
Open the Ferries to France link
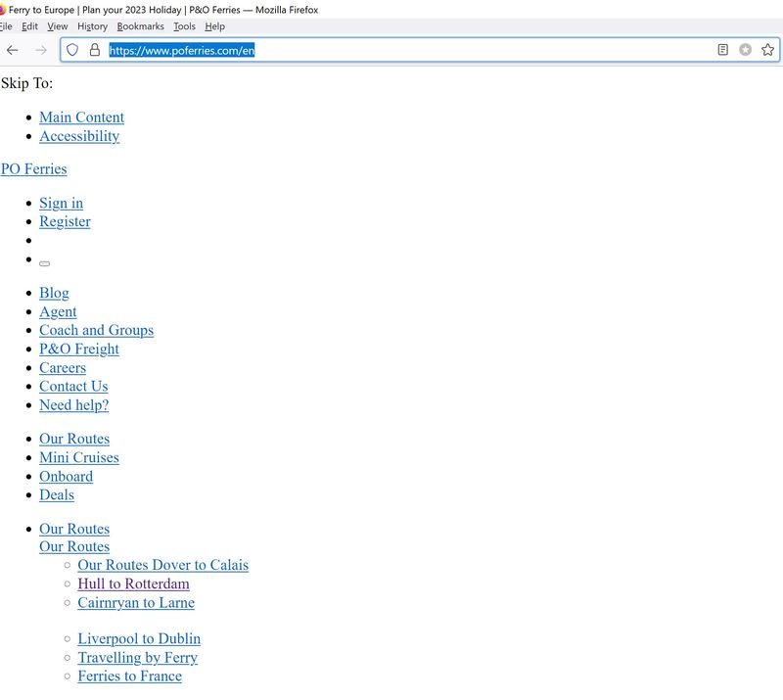130,677
